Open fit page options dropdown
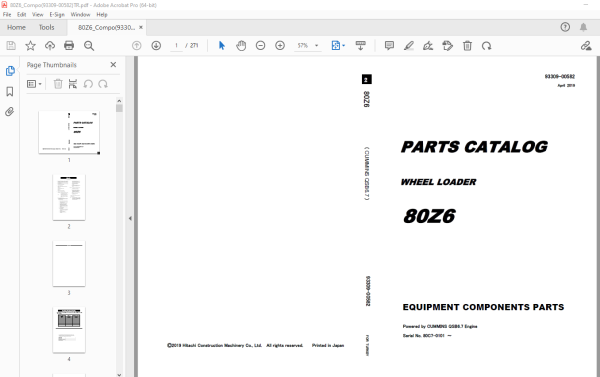Screen dimensions: 600x377 click(338, 46)
